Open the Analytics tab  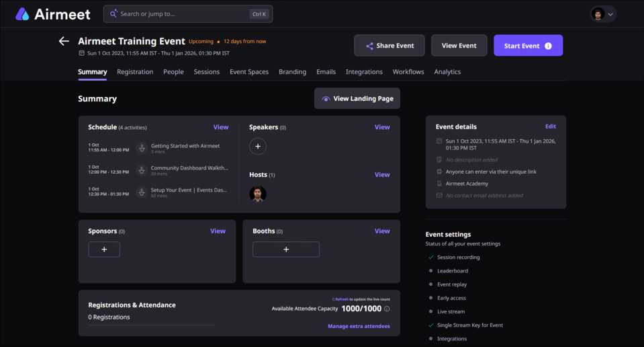coord(447,71)
